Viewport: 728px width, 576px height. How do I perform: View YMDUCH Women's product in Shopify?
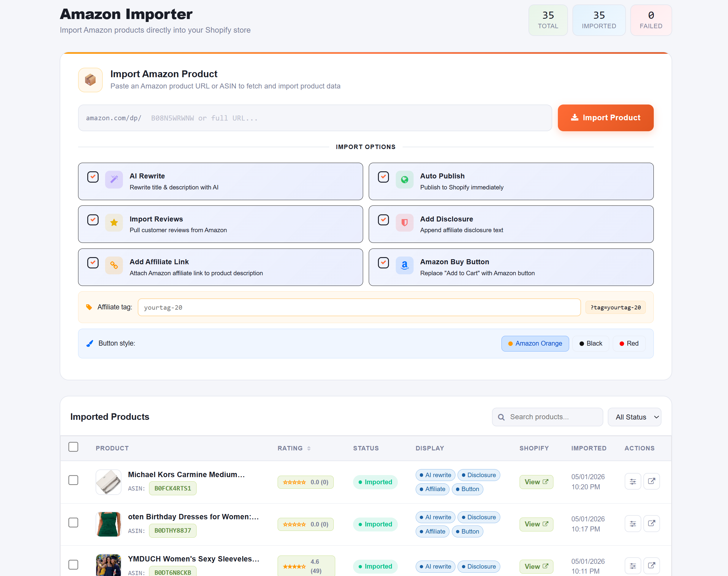[536, 566]
